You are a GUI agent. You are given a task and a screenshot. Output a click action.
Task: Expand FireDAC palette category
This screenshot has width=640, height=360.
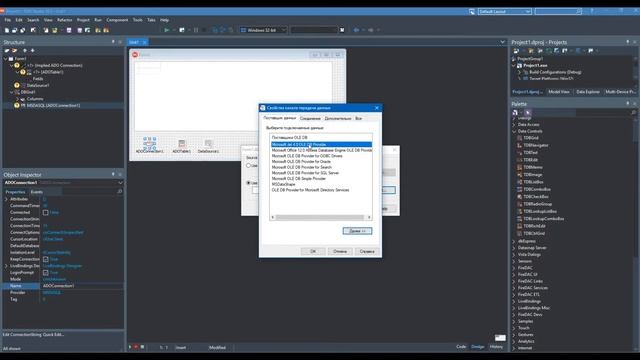click(514, 268)
